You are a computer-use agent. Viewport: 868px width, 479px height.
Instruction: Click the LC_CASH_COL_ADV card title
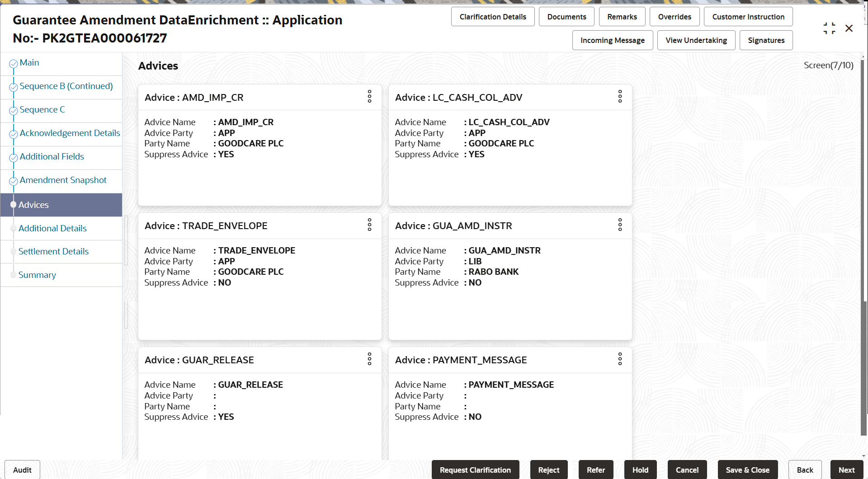tap(459, 98)
